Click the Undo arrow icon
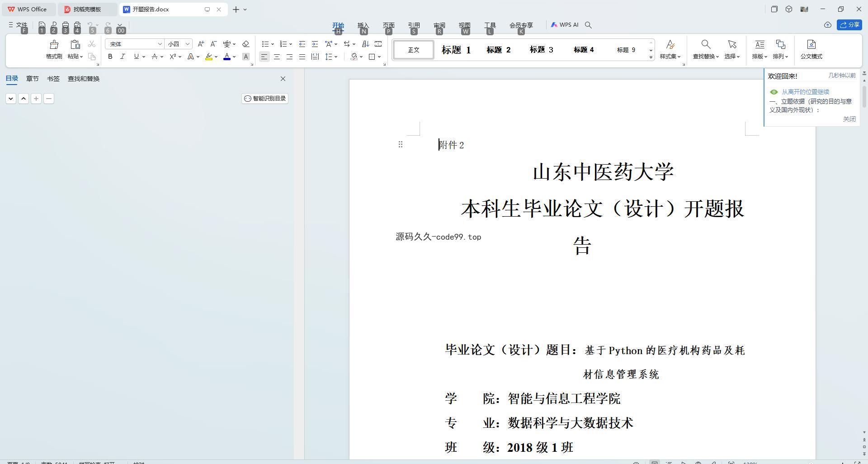The height and width of the screenshot is (464, 868). coord(91,25)
